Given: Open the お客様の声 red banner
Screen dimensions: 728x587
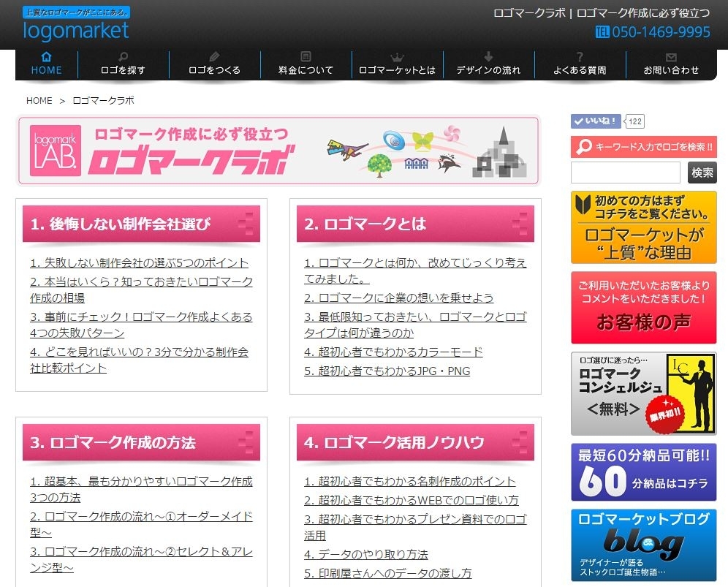Looking at the screenshot, I should (x=644, y=308).
